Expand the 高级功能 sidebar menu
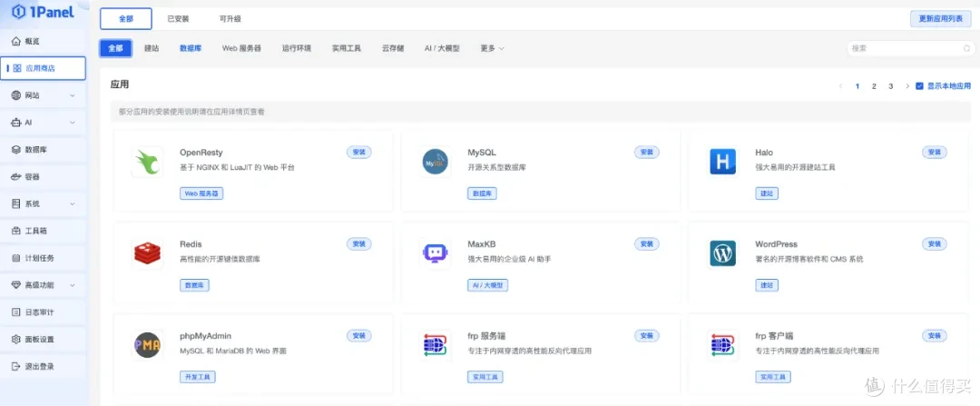The height and width of the screenshot is (406, 980). click(73, 284)
